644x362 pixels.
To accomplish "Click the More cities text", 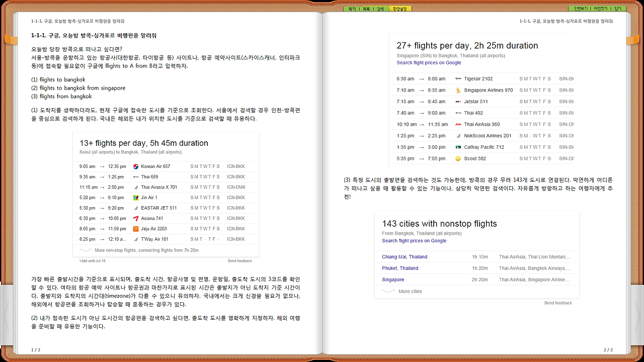I will click(x=410, y=292).
